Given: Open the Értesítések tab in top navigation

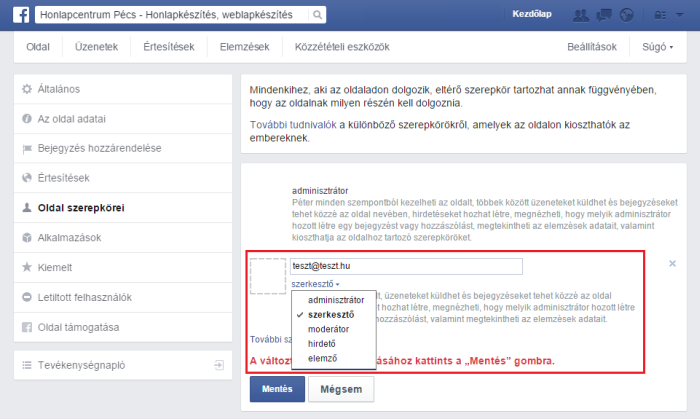Looking at the screenshot, I should [169, 47].
